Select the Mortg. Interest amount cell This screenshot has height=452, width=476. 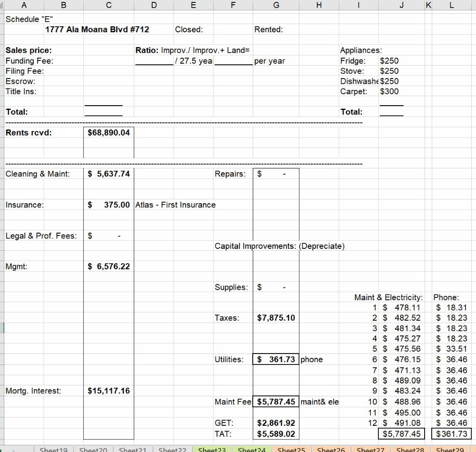109,391
